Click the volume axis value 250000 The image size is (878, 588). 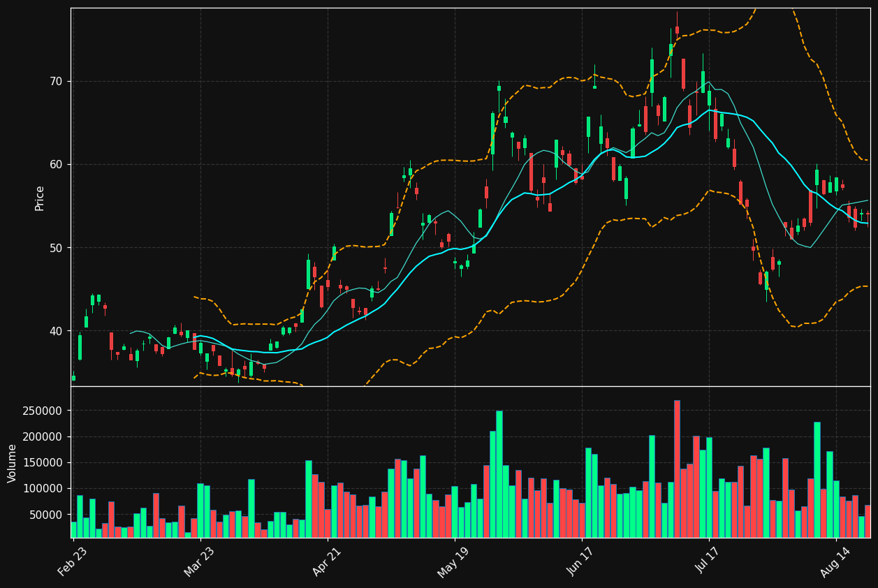click(x=43, y=411)
